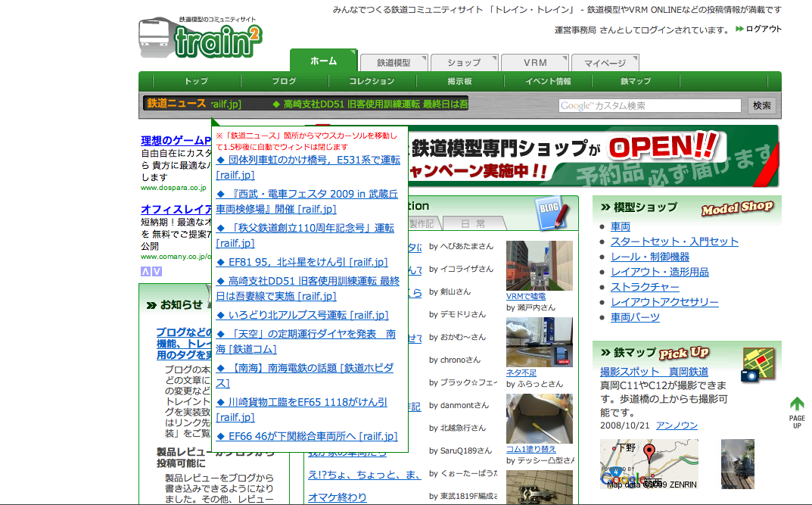Open the マイページ tab

point(605,63)
